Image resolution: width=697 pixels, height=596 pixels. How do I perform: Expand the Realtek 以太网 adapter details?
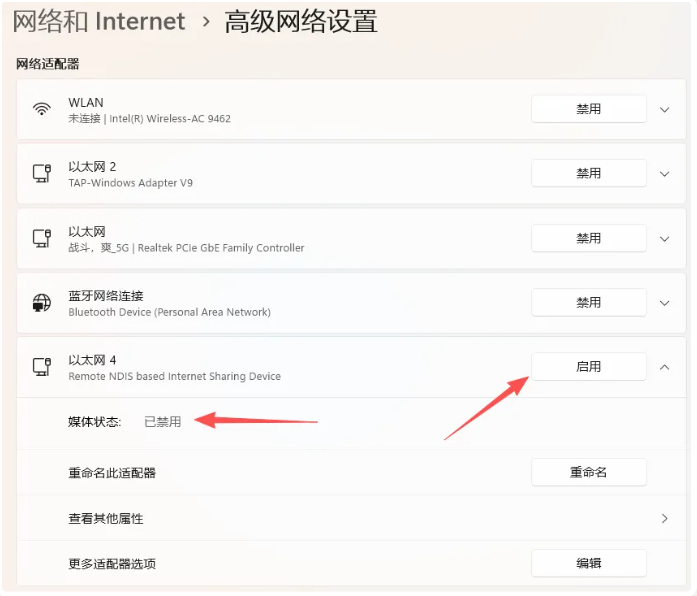665,239
